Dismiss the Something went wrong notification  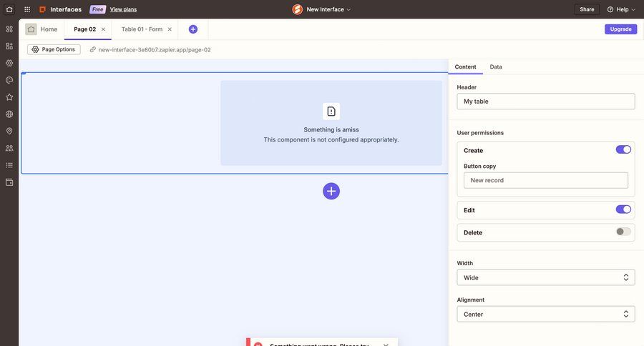click(386, 345)
